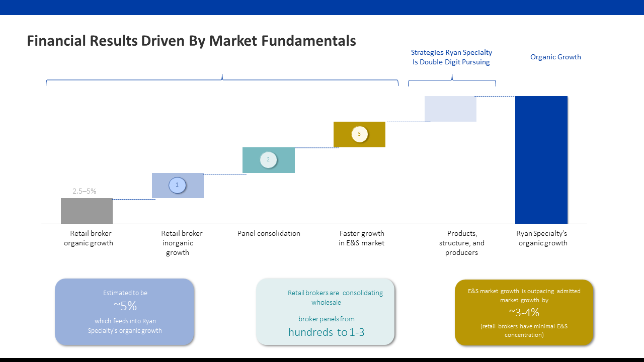644x362 pixels.
Task: Click the hundreds to 1-3 text
Action: click(326, 332)
